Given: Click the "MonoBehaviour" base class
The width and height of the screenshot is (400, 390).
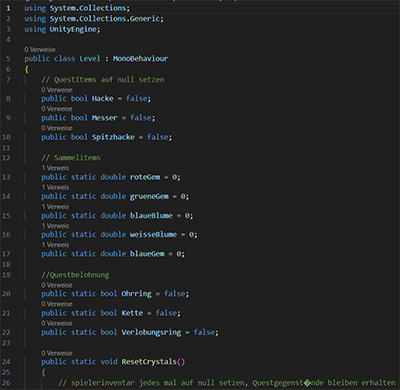Looking at the screenshot, I should coord(140,59).
